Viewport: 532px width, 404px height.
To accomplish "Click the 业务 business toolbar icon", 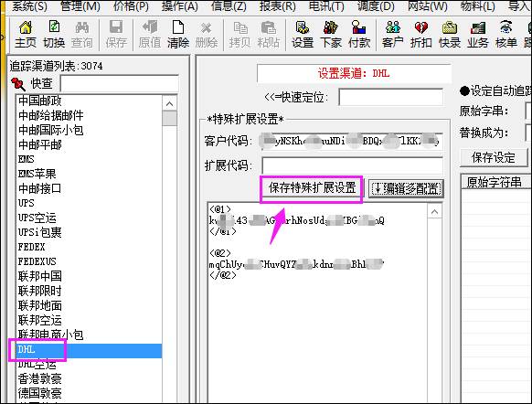I will coord(478,34).
